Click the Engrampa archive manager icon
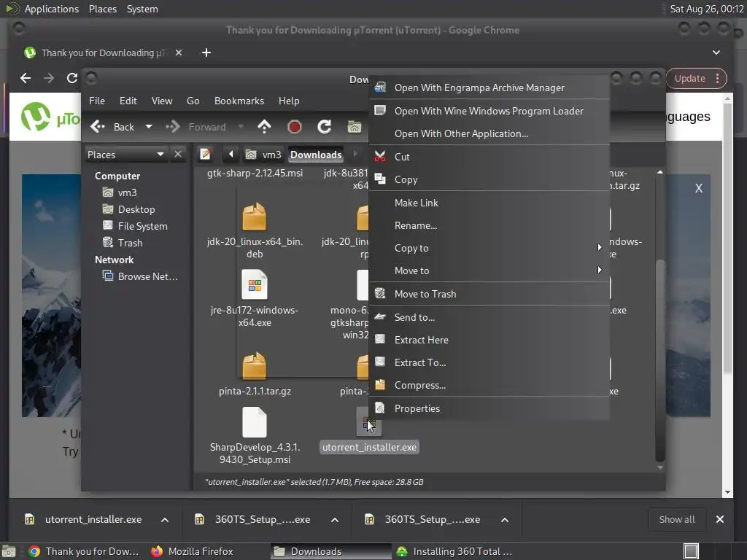The width and height of the screenshot is (747, 560). pos(379,87)
